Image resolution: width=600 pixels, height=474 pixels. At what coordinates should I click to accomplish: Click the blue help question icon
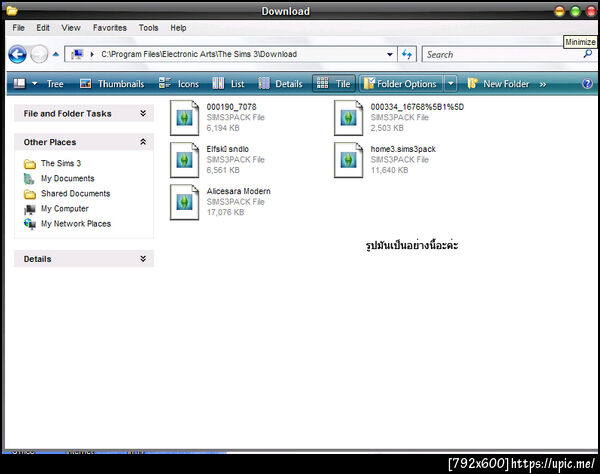tap(587, 84)
